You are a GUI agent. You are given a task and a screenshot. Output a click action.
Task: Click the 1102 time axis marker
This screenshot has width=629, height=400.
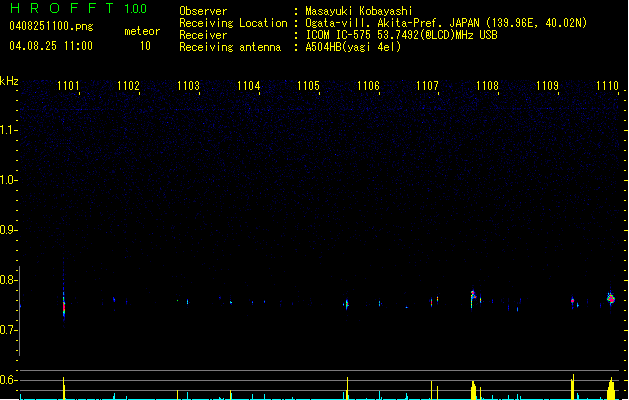(x=128, y=86)
